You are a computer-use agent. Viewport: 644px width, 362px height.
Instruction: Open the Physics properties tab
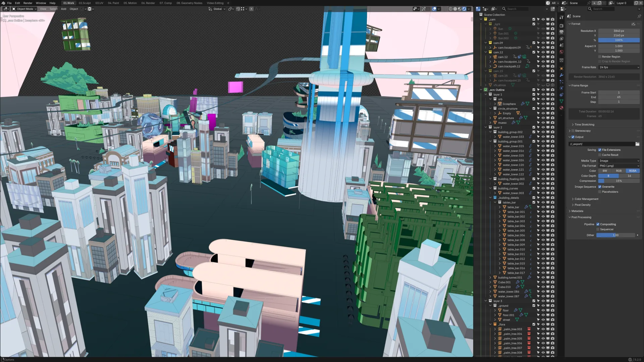tap(561, 88)
